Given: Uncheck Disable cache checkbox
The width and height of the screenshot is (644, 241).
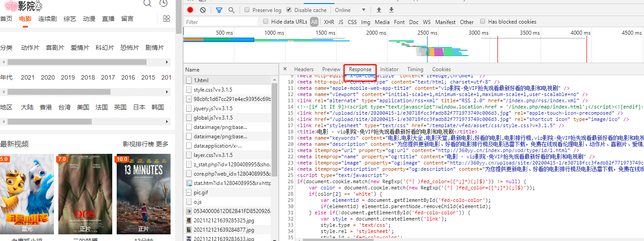Looking at the screenshot, I should pos(289,10).
